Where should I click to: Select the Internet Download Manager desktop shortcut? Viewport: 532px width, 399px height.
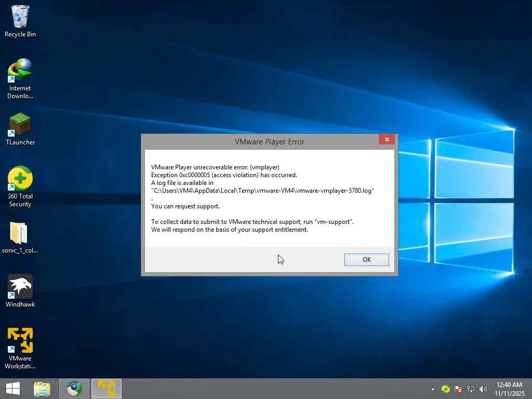click(20, 79)
